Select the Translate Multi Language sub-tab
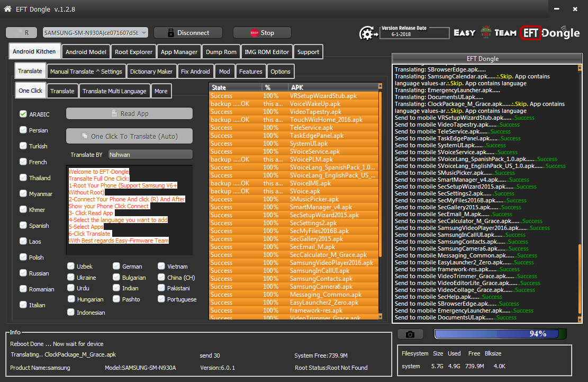Viewport: 588px width, 382px height. click(114, 91)
